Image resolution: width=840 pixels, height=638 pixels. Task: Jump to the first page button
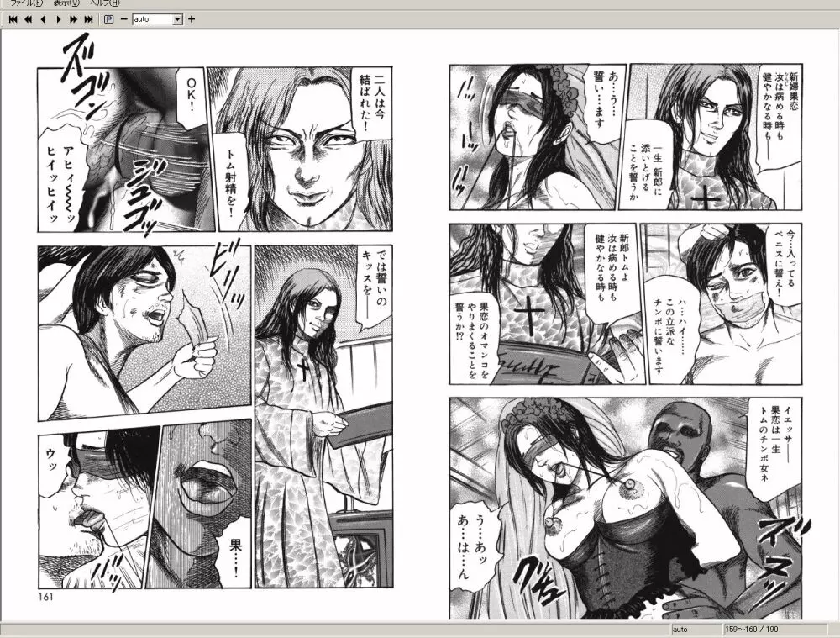(13, 18)
